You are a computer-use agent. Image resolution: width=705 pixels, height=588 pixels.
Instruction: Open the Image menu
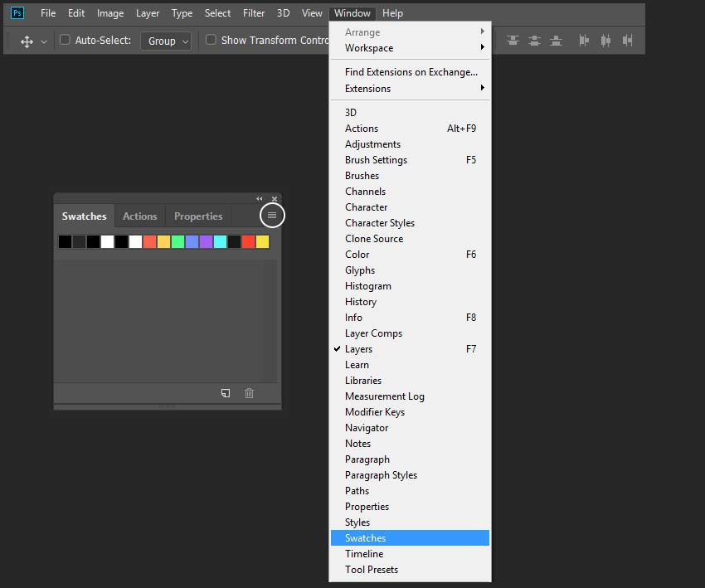point(110,13)
